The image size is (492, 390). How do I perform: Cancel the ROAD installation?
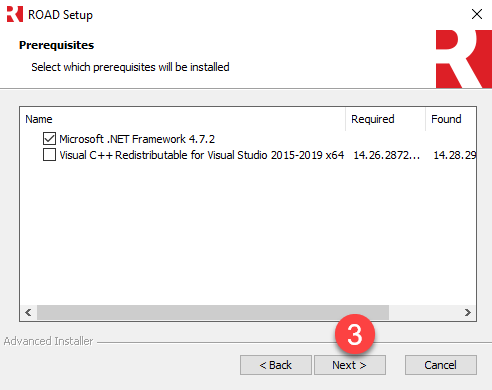[x=441, y=365]
